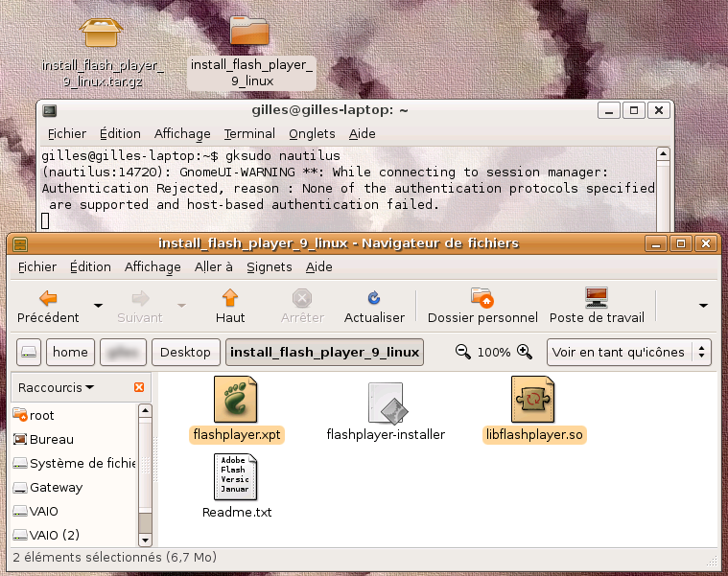Select Système de fichiers in the sidebar
The width and height of the screenshot is (728, 576).
click(74, 463)
